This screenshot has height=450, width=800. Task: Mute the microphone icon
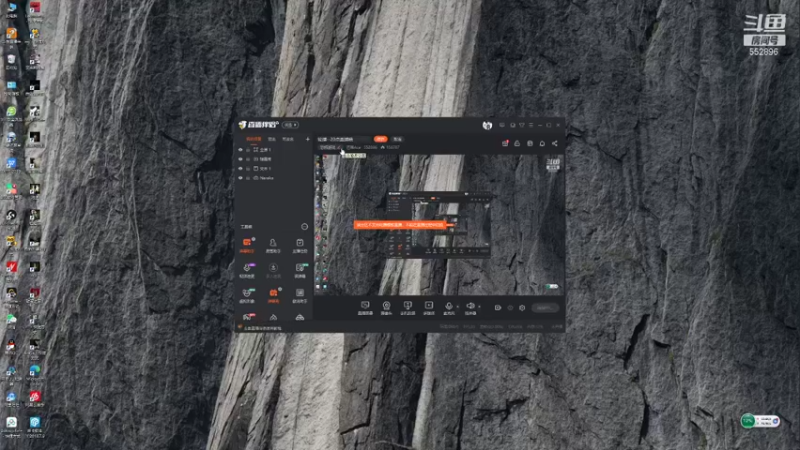click(449, 308)
